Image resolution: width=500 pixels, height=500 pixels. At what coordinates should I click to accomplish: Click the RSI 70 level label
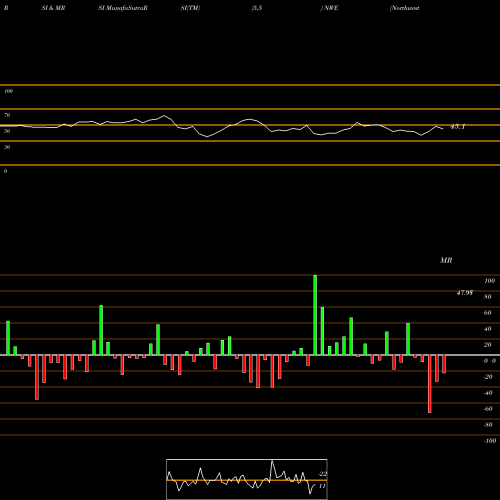7,115
